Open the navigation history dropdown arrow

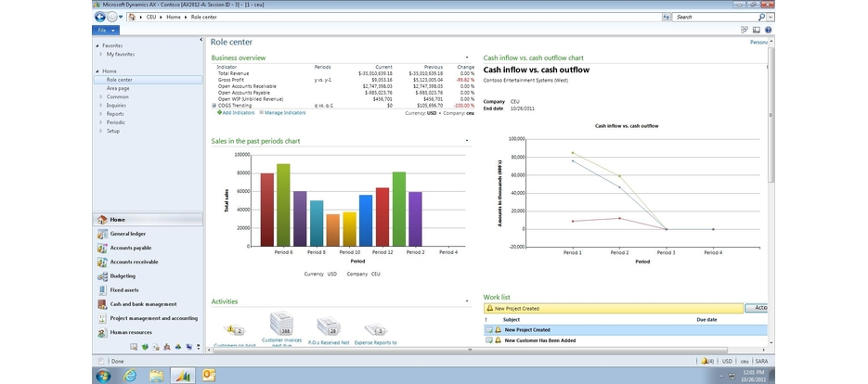(121, 17)
